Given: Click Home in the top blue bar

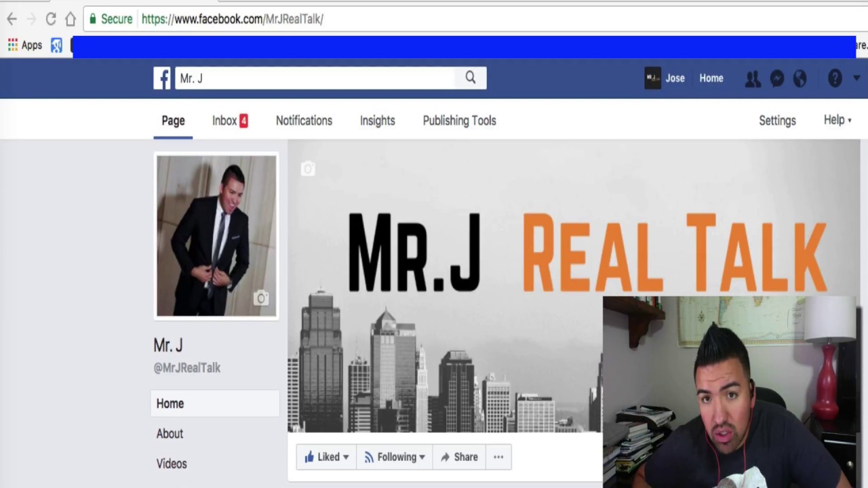Looking at the screenshot, I should click(711, 78).
